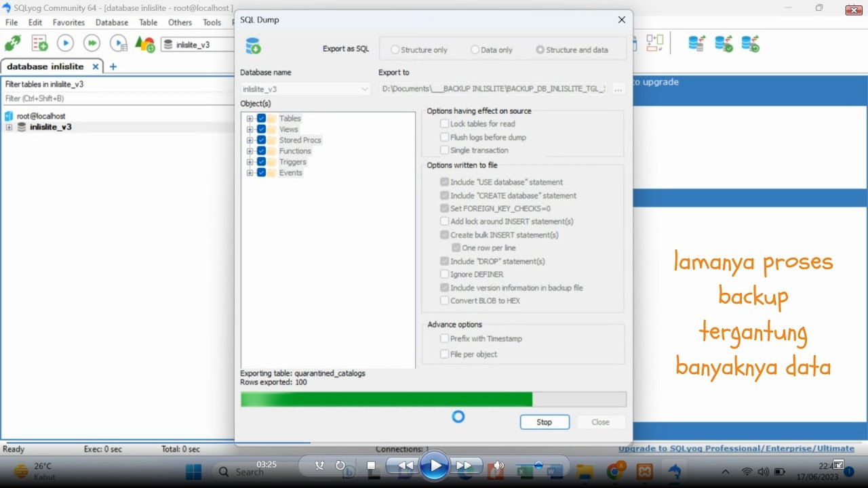Expand the Views node in Objects tree

pos(250,129)
